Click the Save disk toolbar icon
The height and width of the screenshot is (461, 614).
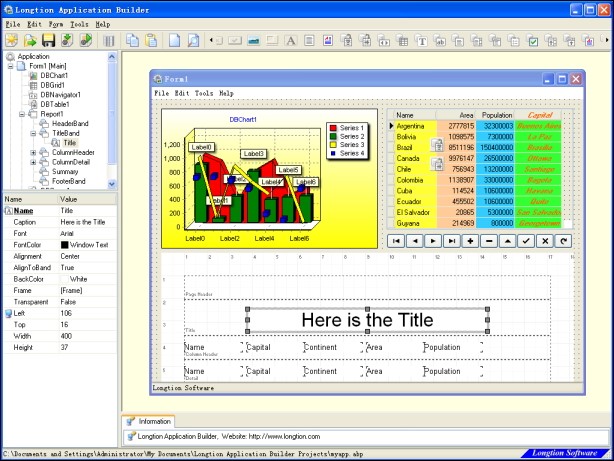click(x=47, y=41)
